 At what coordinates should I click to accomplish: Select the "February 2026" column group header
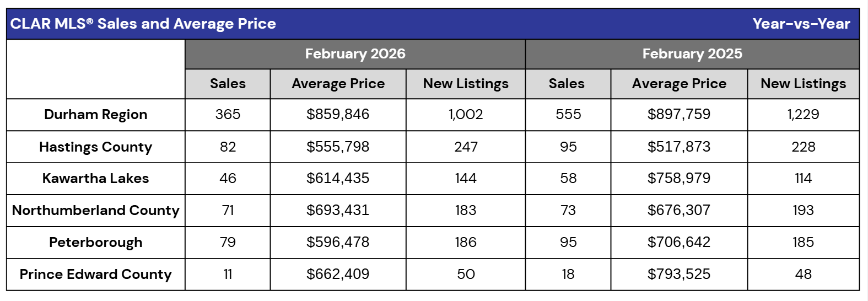click(355, 54)
